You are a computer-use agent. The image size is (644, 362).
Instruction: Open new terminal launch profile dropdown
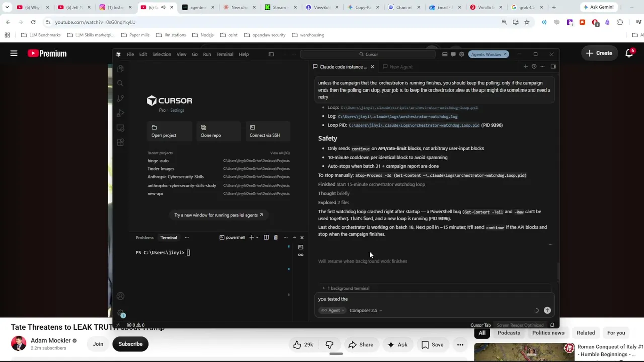[257, 238]
